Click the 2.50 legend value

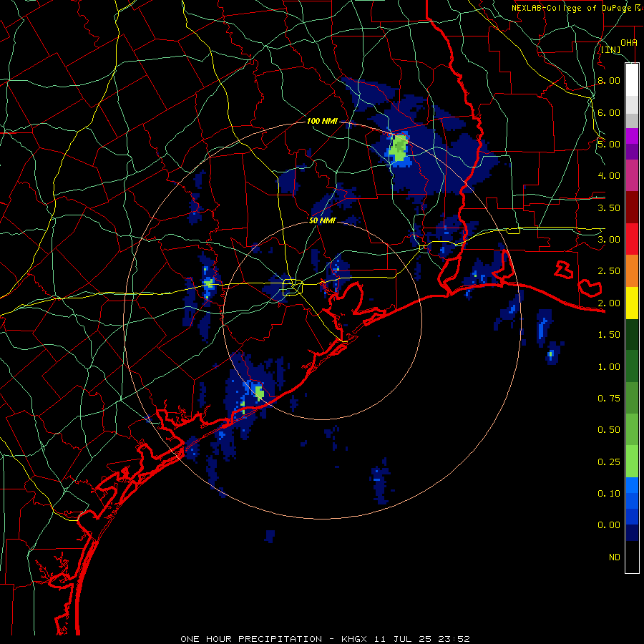point(609,271)
